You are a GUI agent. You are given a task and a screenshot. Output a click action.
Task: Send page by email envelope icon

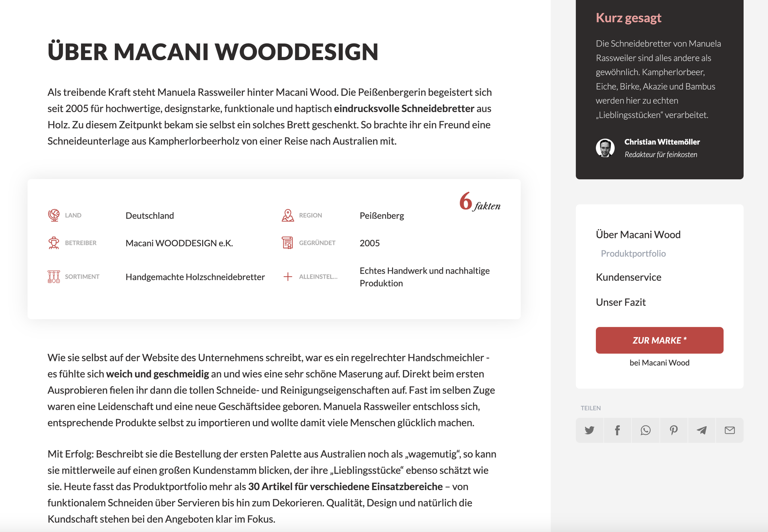(730, 430)
